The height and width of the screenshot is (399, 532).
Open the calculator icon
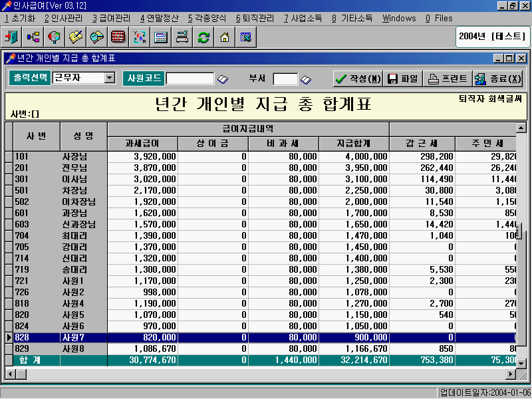click(161, 37)
